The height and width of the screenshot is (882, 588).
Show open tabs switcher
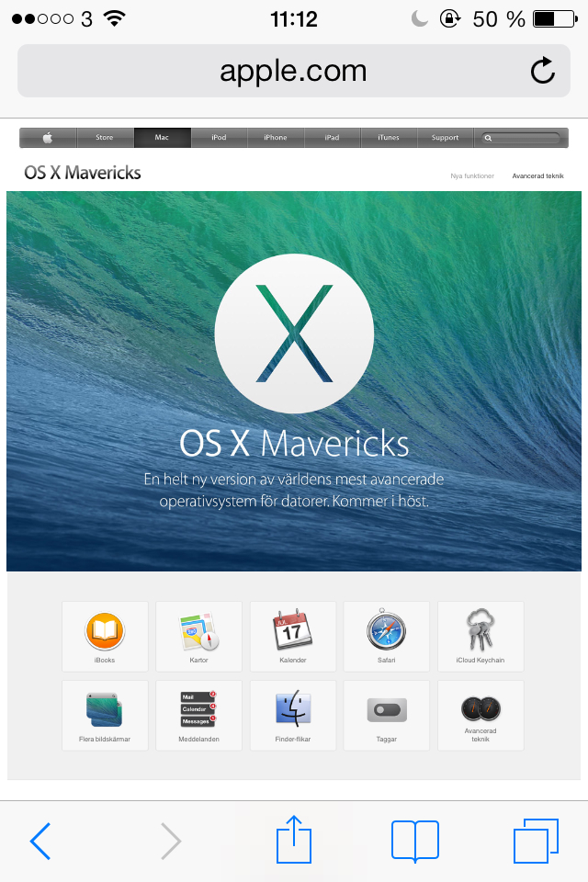click(536, 841)
